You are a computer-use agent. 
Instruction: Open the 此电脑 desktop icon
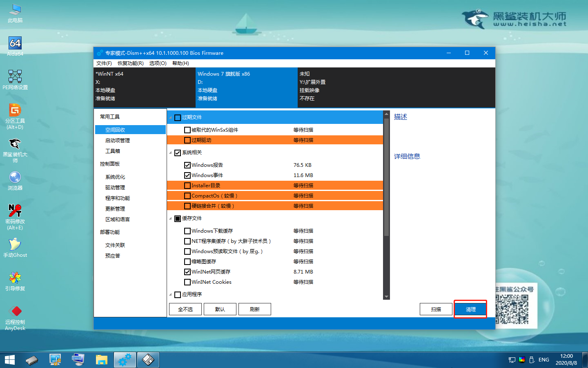(15, 13)
